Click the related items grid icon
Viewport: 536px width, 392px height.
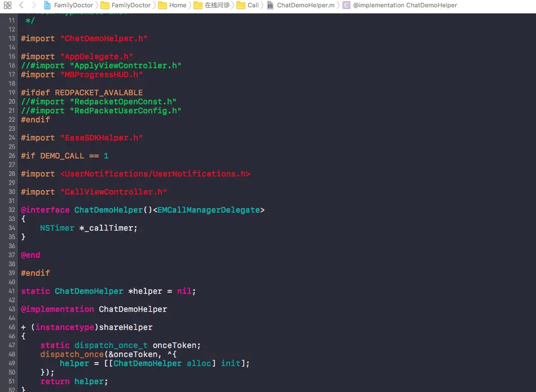pyautogui.click(x=7, y=5)
